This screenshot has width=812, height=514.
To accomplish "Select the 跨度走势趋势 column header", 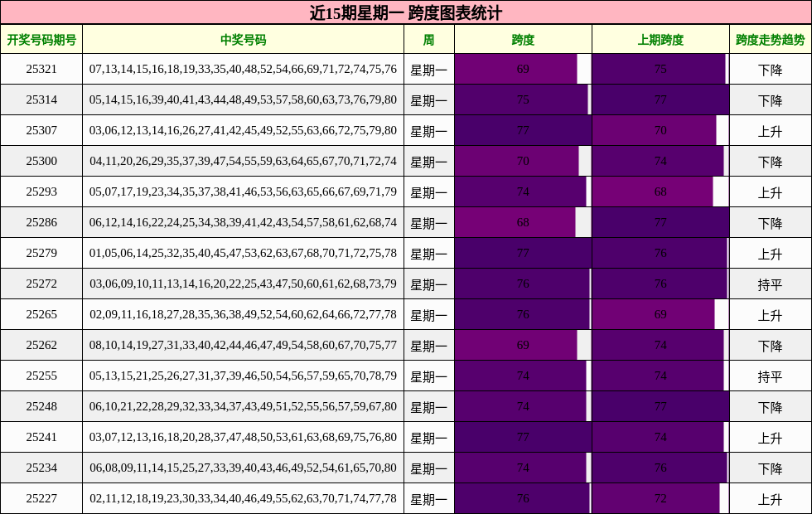I will click(769, 37).
